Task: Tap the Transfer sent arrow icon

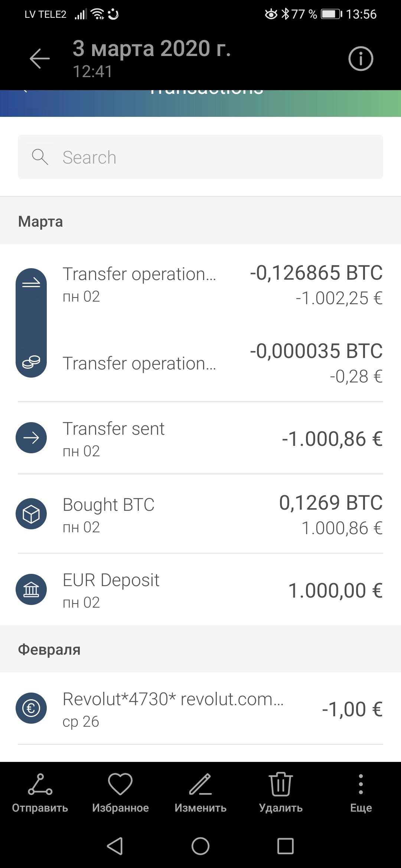Action: point(31,438)
